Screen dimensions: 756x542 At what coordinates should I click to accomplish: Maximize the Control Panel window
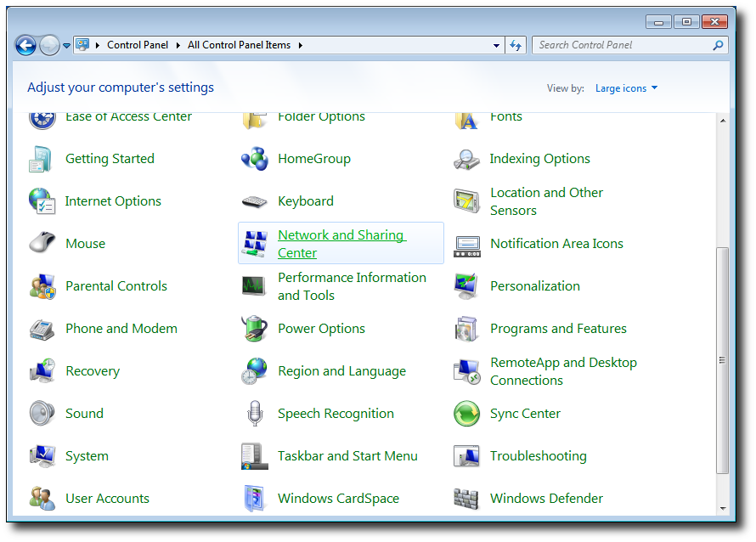[686, 22]
